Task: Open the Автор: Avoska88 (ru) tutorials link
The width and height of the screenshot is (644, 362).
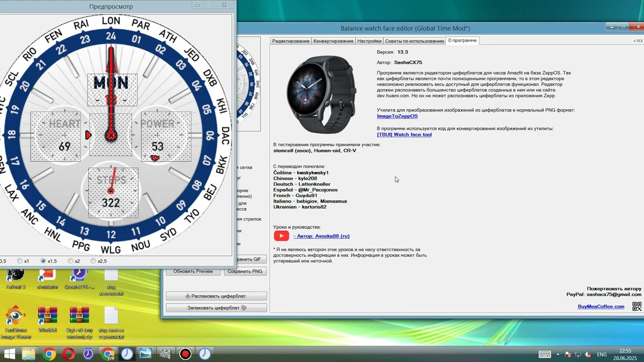Action: point(321,236)
